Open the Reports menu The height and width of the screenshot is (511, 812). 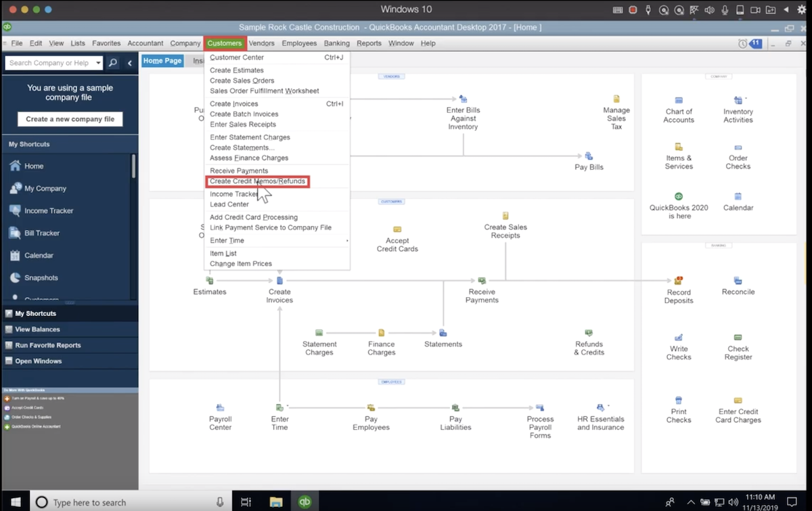(x=369, y=43)
